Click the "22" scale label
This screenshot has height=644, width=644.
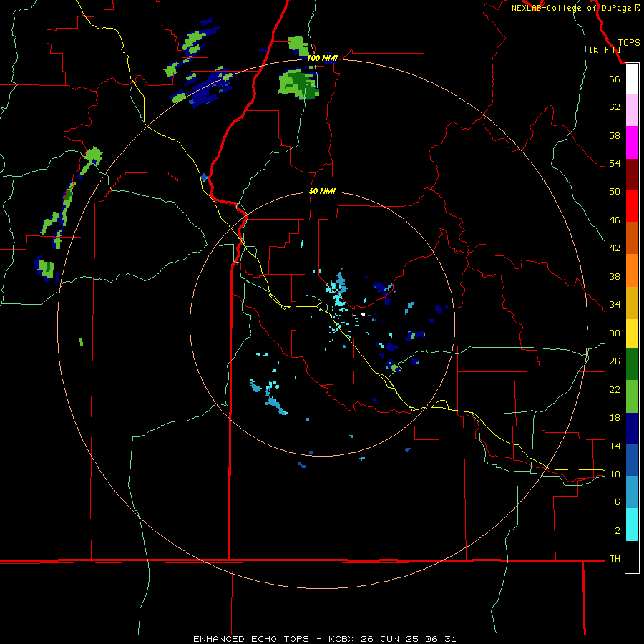pyautogui.click(x=615, y=389)
